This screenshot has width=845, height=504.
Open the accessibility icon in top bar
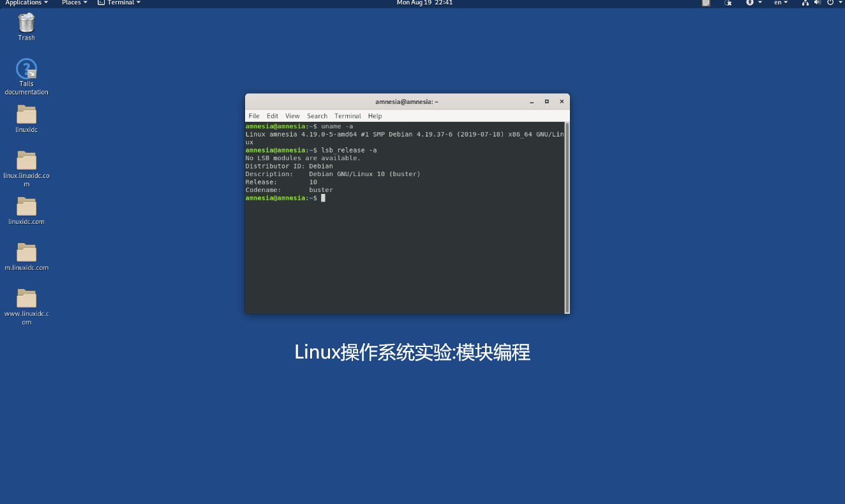[751, 3]
